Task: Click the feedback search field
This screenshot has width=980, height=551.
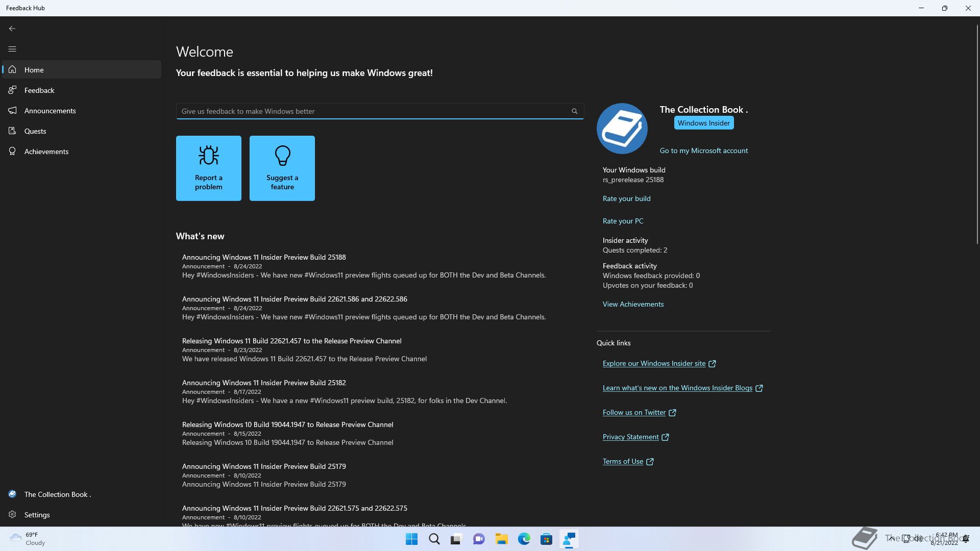Action: click(380, 111)
